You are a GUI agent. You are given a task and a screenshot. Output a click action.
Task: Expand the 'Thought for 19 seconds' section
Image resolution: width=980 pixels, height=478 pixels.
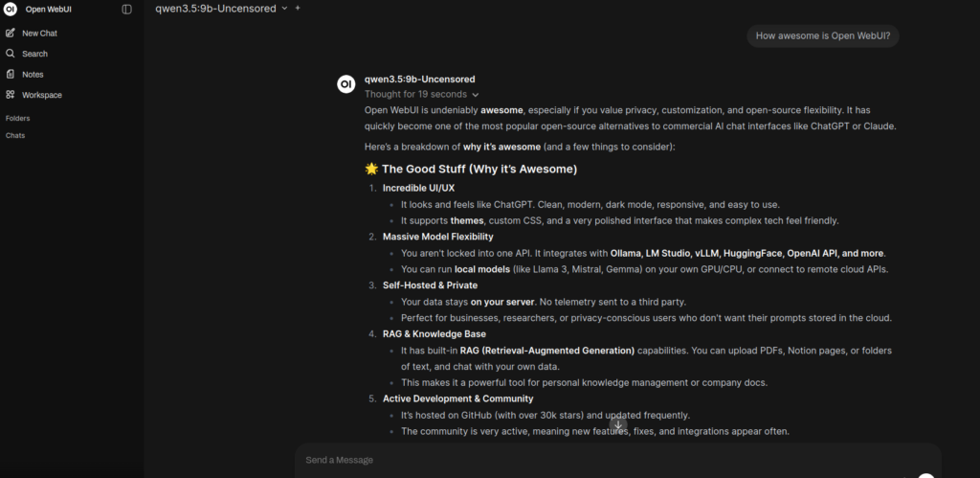[x=422, y=95]
